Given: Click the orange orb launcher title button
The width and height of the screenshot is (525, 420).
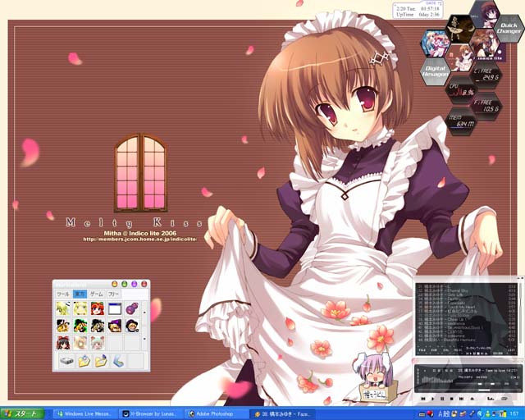Looking at the screenshot, I should tap(115, 284).
